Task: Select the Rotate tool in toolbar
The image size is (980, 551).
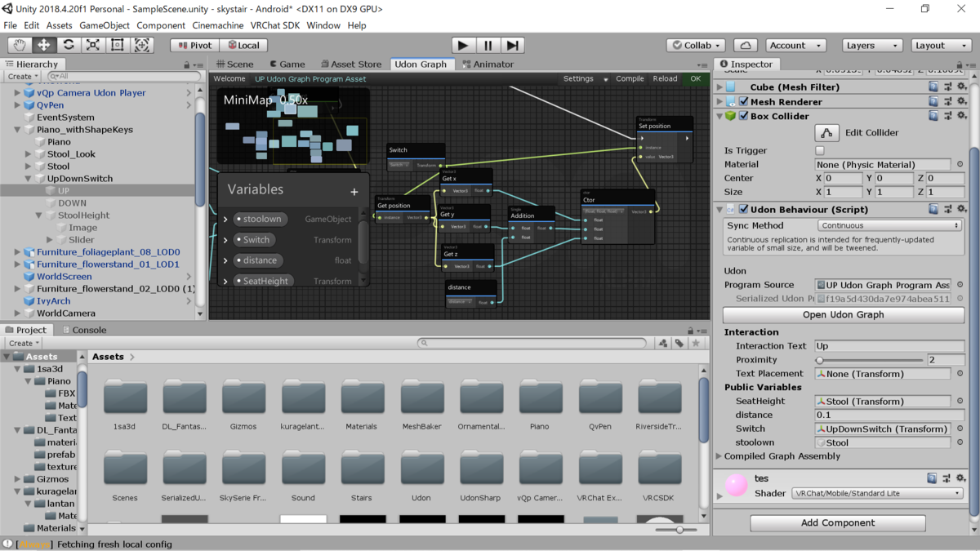Action: [x=69, y=46]
